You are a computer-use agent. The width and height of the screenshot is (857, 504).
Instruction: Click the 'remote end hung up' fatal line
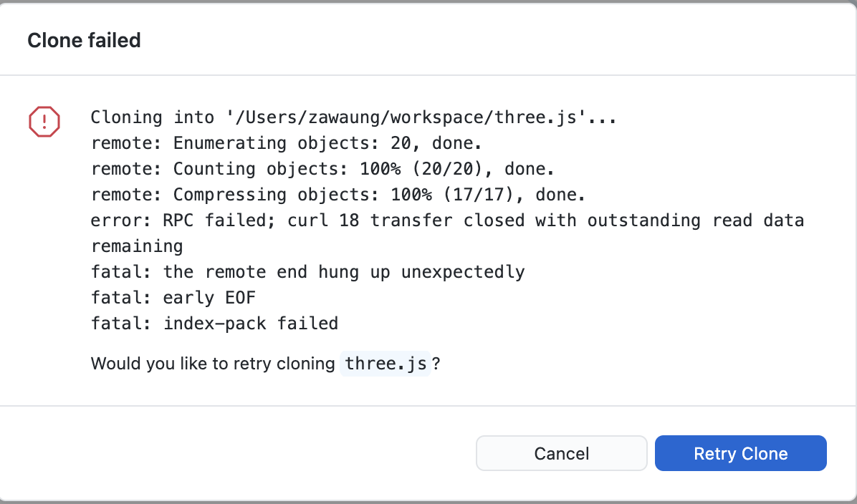click(307, 271)
